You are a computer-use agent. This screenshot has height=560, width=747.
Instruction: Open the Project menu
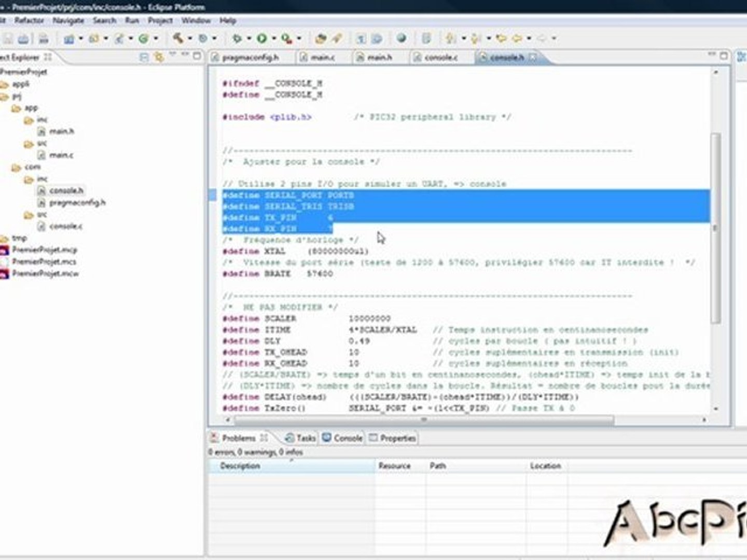pyautogui.click(x=160, y=20)
